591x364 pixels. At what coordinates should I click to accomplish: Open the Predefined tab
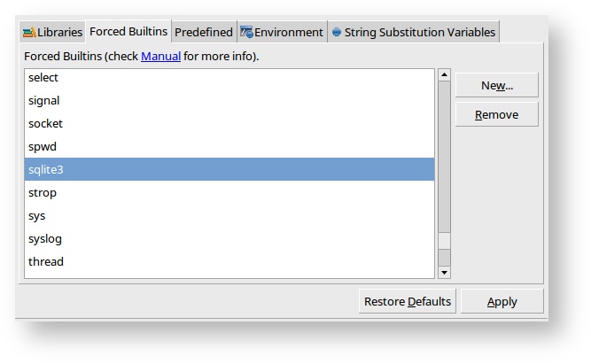click(x=204, y=33)
